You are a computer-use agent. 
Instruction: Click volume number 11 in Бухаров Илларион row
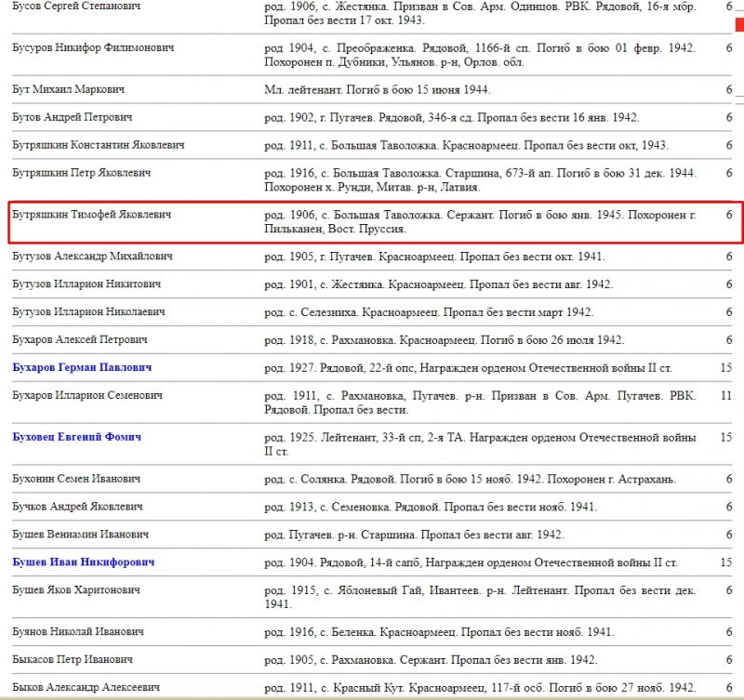click(726, 395)
